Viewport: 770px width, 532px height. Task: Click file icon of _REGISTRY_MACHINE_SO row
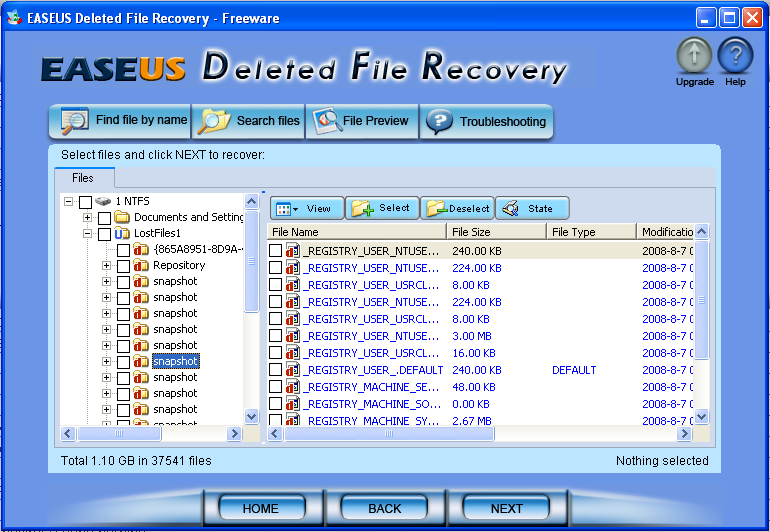(293, 404)
